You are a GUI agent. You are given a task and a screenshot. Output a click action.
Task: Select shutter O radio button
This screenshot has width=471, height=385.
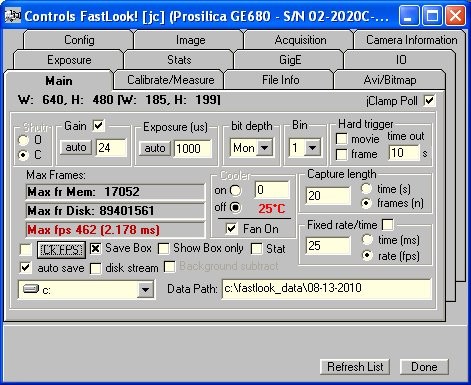point(23,140)
